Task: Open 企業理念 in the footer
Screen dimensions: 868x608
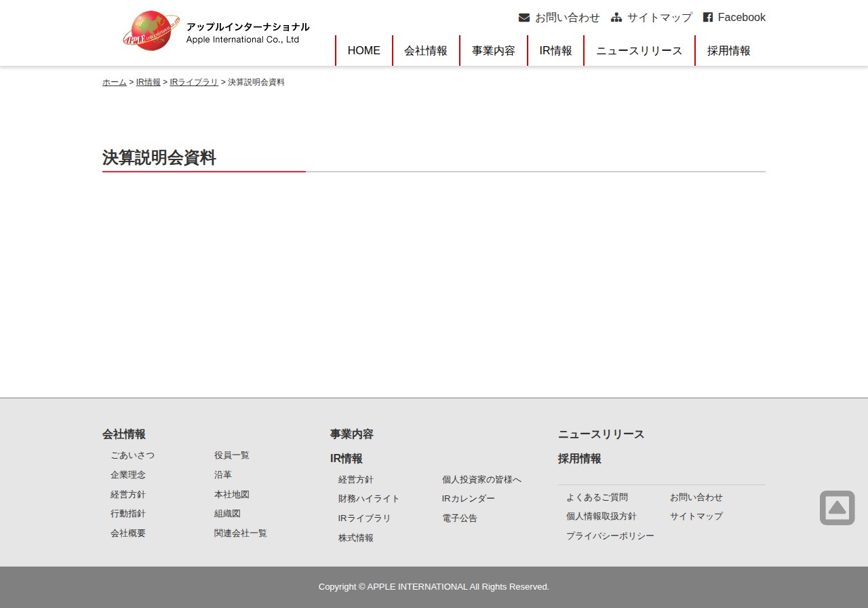Action: 128,475
